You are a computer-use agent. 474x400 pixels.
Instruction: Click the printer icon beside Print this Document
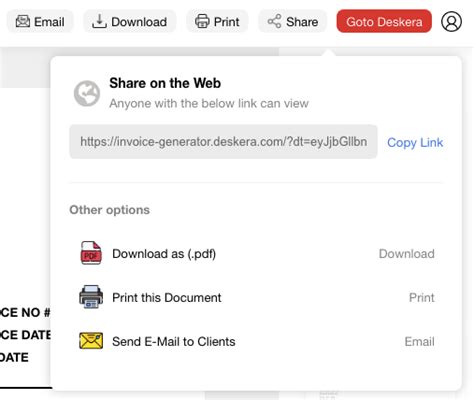(x=91, y=297)
